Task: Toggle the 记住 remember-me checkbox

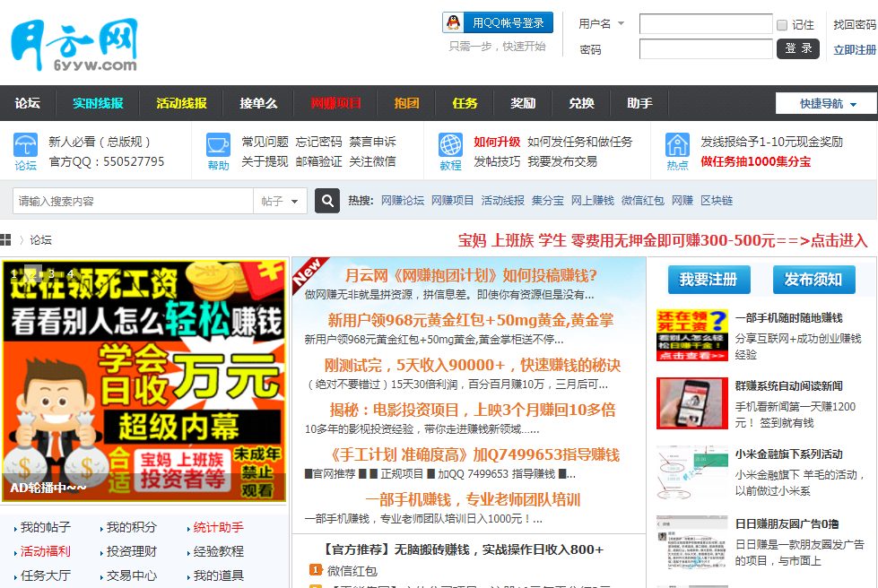Action: click(x=782, y=25)
